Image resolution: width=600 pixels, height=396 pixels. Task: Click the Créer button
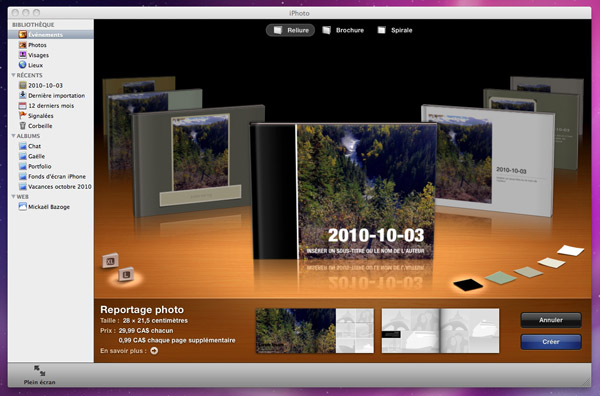point(551,342)
